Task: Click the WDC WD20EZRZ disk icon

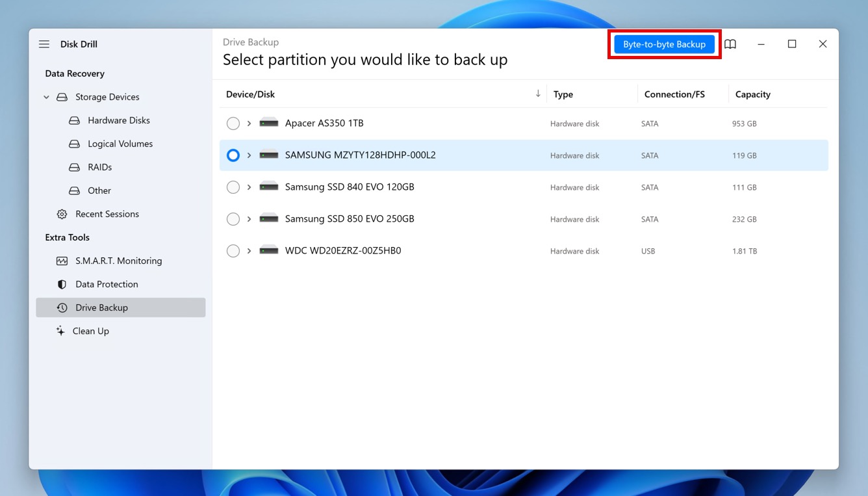Action: 269,250
